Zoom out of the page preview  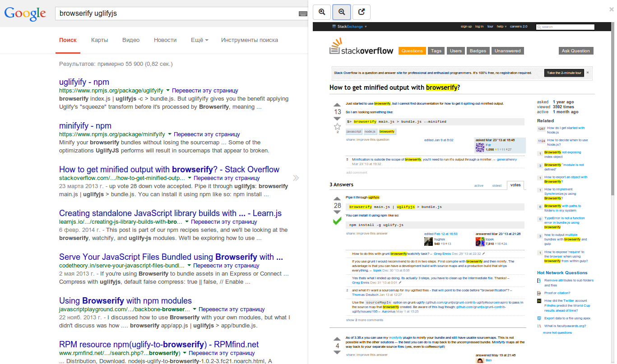342,12
